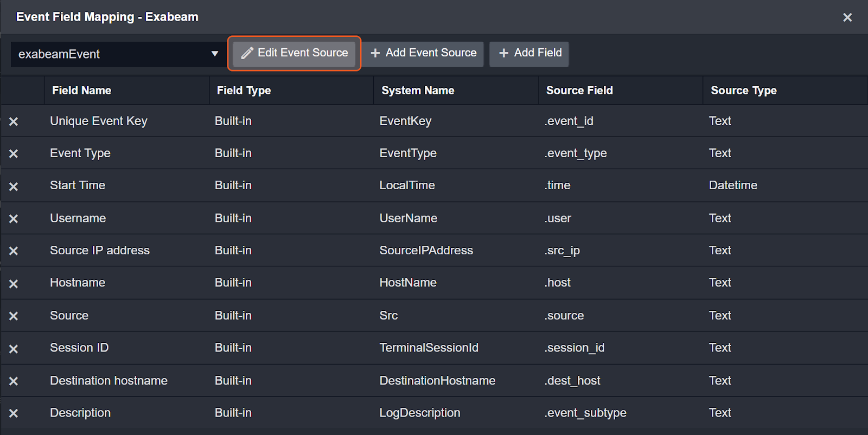Select the .event_id source field
The height and width of the screenshot is (435, 868).
click(x=569, y=121)
